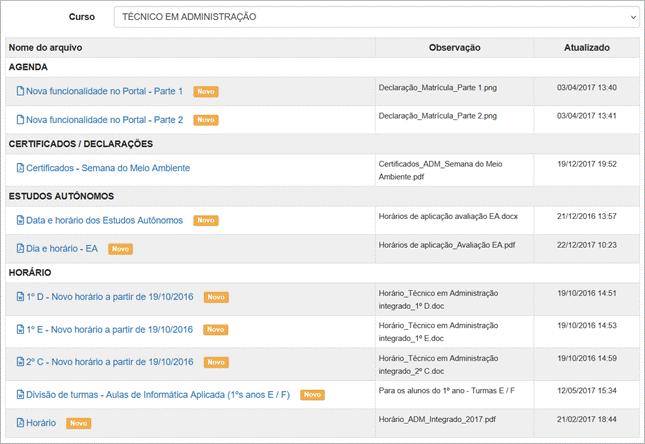645x444 pixels.
Task: Click PDF icon beside Certificados Semana do Meio Ambiente
Action: pos(20,168)
